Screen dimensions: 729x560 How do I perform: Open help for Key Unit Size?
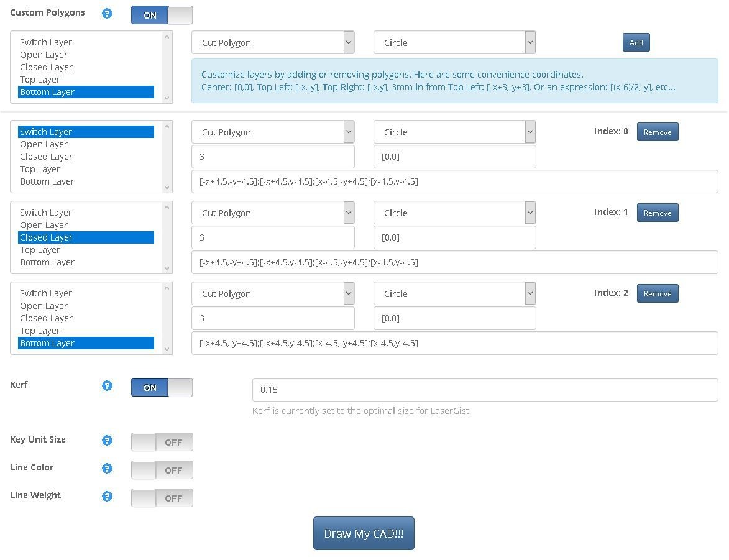point(108,441)
